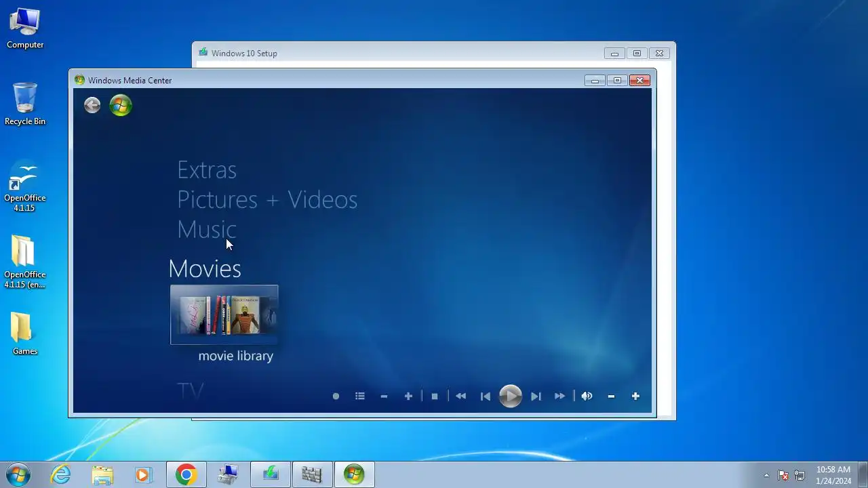Go back using Media Center back arrow
The width and height of the screenshot is (868, 488).
tap(92, 105)
